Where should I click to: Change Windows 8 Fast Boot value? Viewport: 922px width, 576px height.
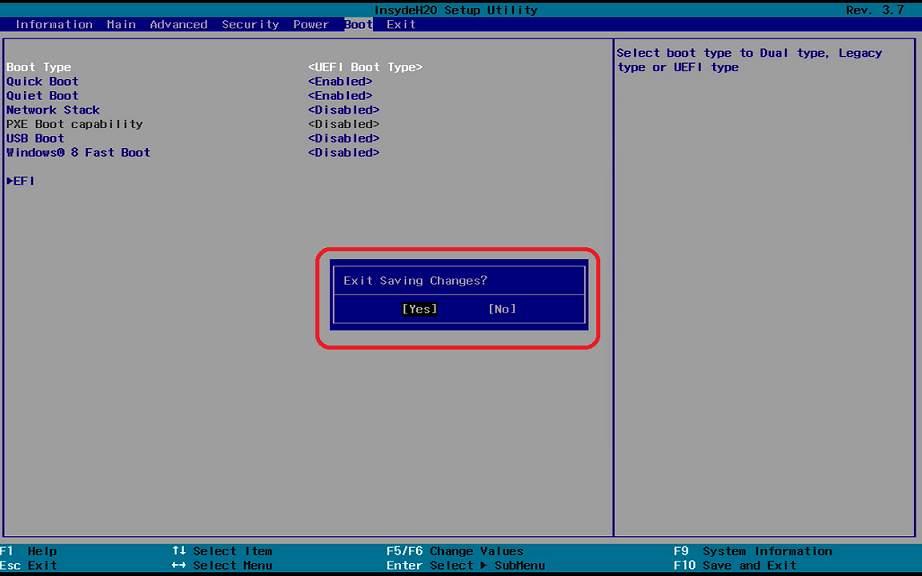(x=343, y=153)
